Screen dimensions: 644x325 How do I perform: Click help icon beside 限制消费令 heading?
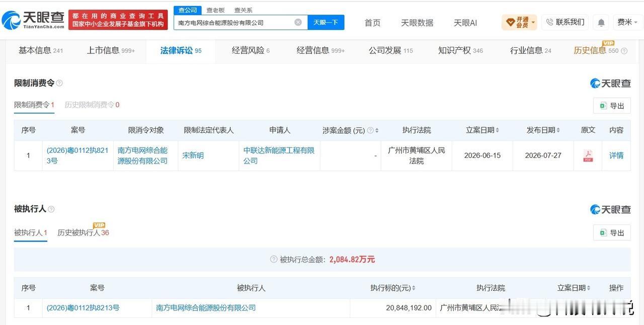[x=59, y=83]
